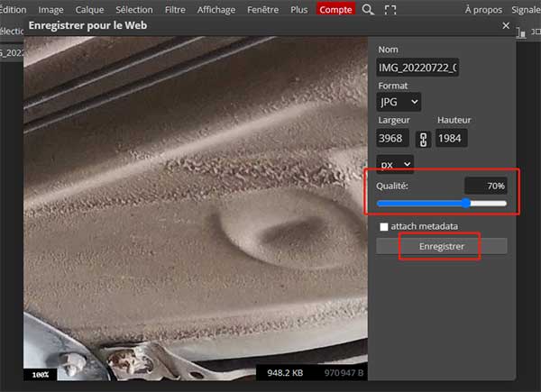Image resolution: width=541 pixels, height=392 pixels.
Task: Open the Format JPG dropdown
Action: tap(399, 102)
